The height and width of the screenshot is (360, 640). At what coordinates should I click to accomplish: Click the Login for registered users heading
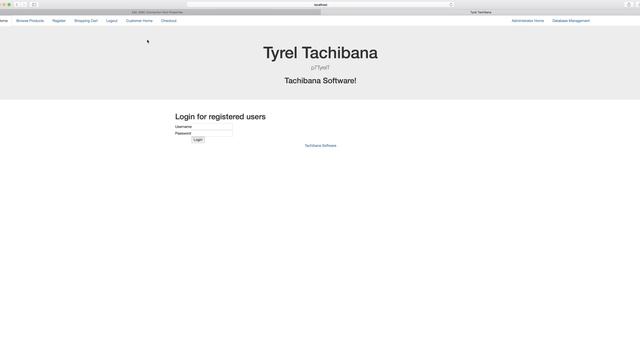coord(220,117)
